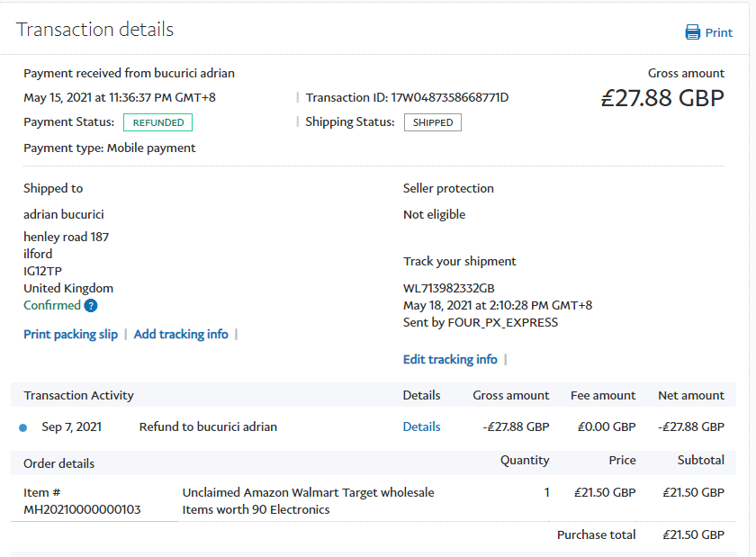Click the green Confirmed address label
This screenshot has width=756, height=557.
51,306
